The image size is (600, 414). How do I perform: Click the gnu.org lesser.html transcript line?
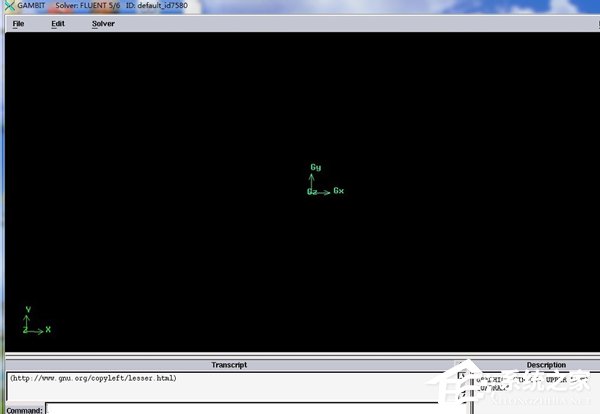[x=93, y=378]
